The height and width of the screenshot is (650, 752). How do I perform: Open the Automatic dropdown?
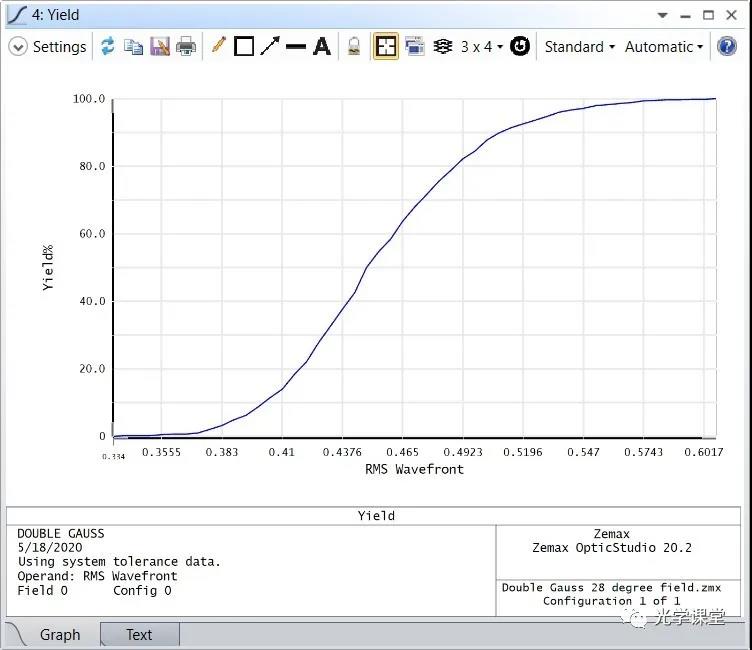664,47
